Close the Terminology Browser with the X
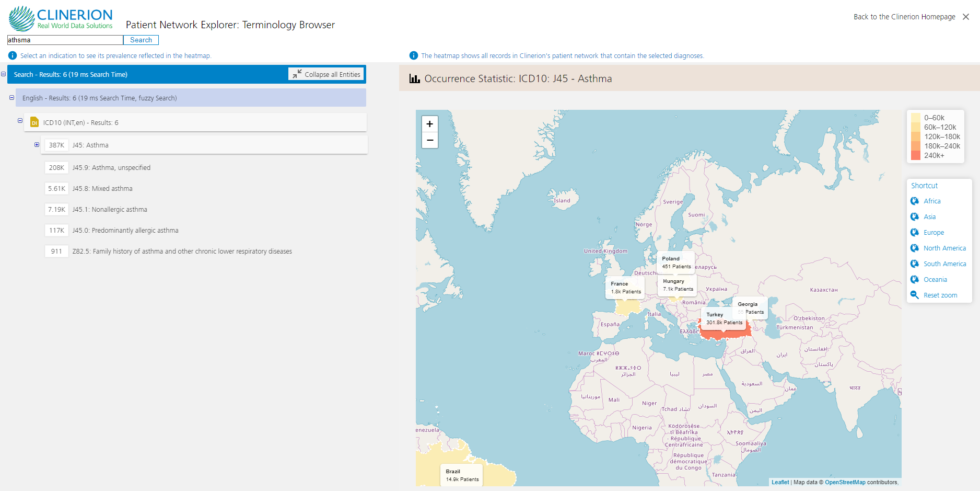The width and height of the screenshot is (980, 491). pos(966,17)
